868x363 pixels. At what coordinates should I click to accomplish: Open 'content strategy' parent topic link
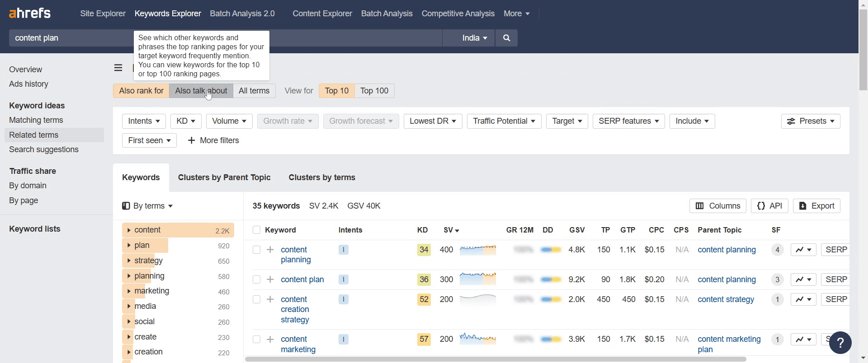point(726,299)
